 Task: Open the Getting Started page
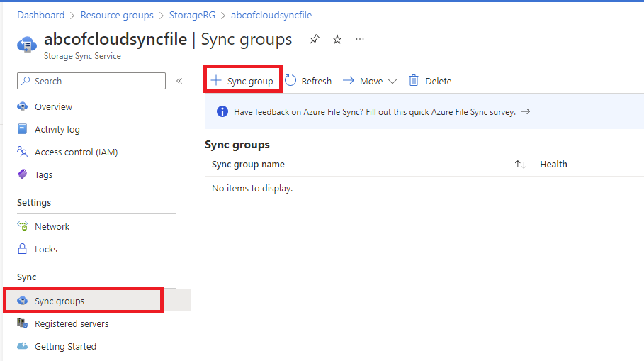point(65,346)
